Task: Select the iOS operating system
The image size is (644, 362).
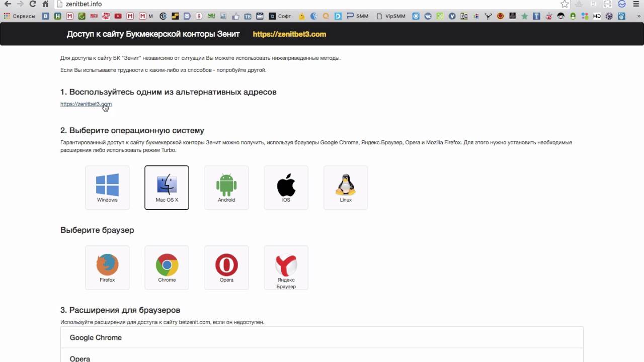Action: click(286, 188)
